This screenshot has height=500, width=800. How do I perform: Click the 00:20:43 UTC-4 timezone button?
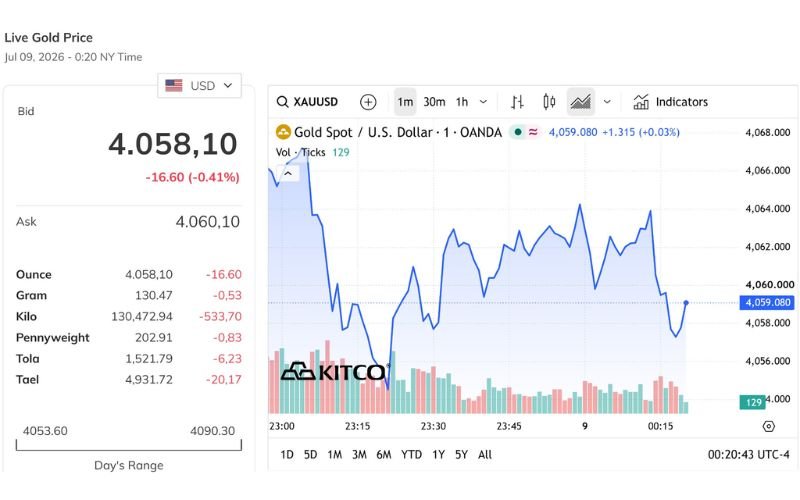tap(748, 455)
